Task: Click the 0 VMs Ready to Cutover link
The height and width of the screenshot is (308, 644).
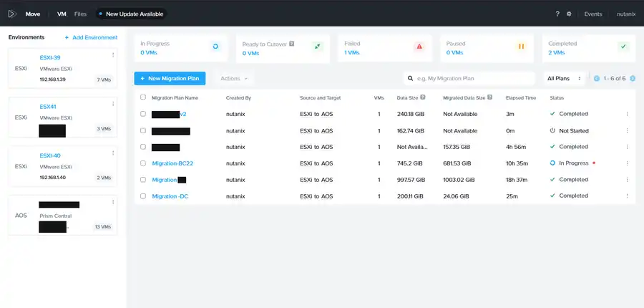Action: click(x=250, y=53)
